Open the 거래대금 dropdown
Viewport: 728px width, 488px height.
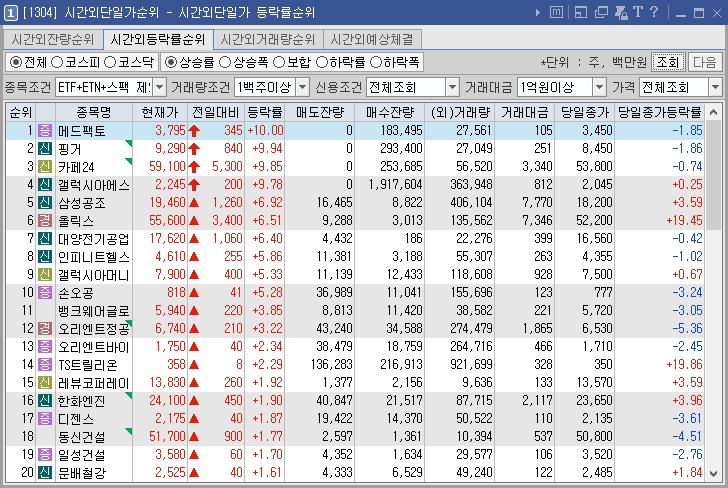pos(599,87)
